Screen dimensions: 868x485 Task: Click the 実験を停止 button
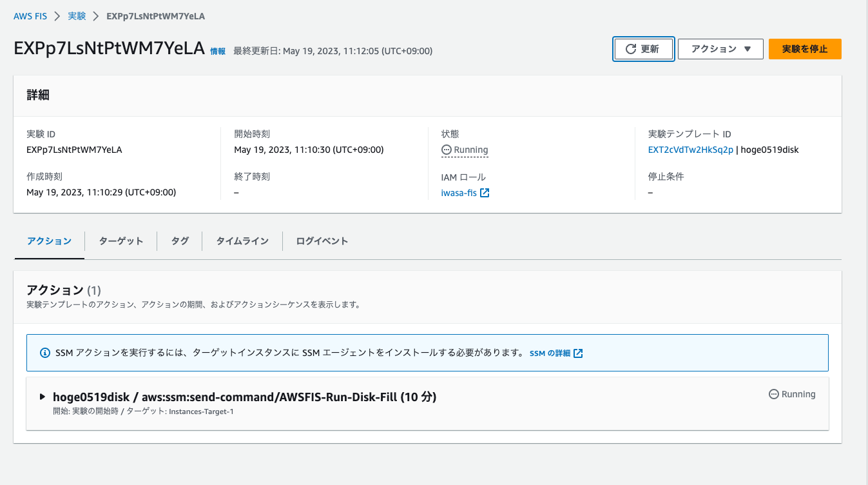[x=805, y=49]
